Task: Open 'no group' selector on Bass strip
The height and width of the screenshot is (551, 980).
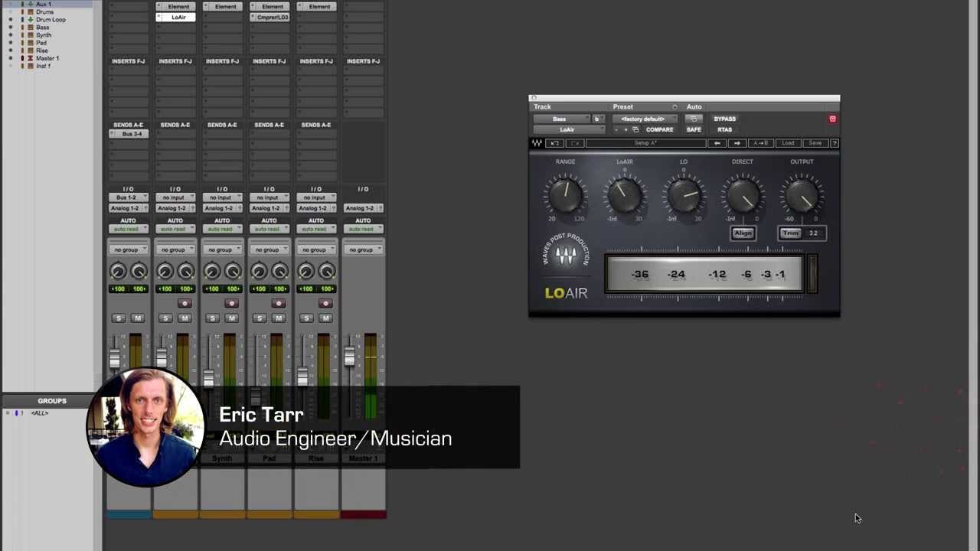Action: point(175,249)
